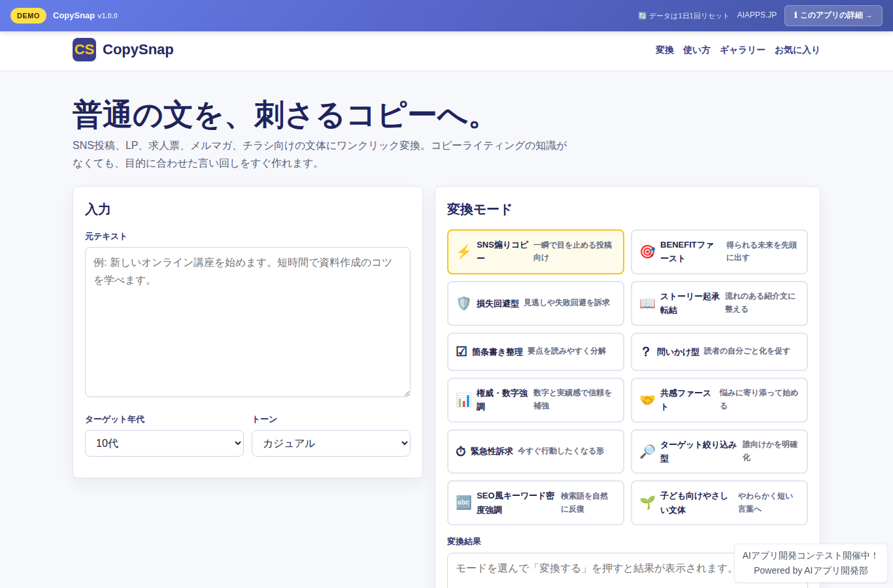Image resolution: width=893 pixels, height=588 pixels.
Task: Click the CS CopySnap logo icon
Action: pyautogui.click(x=84, y=50)
